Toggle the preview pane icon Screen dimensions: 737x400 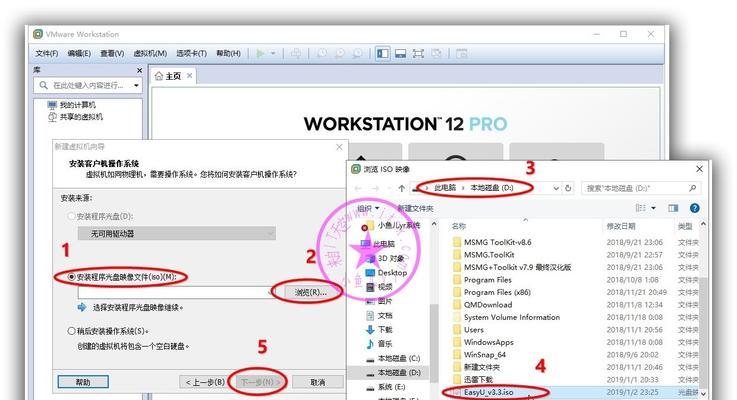(x=673, y=208)
